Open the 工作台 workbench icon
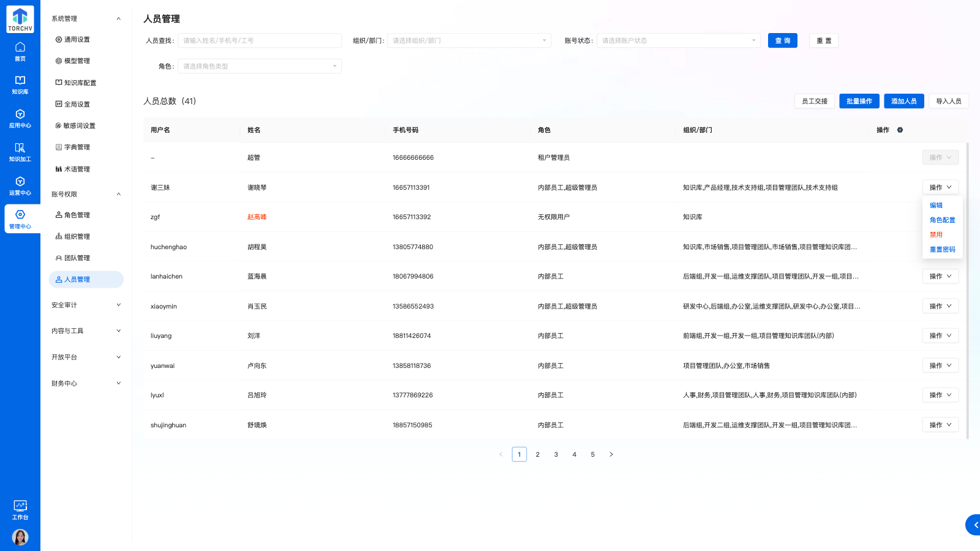The image size is (980, 551). [20, 509]
